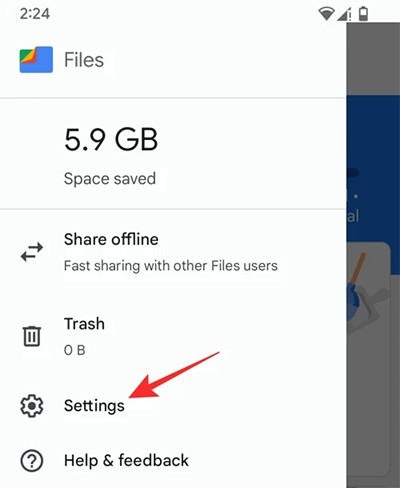The height and width of the screenshot is (488, 400).
Task: Open the Share offline menu item
Action: [173, 252]
